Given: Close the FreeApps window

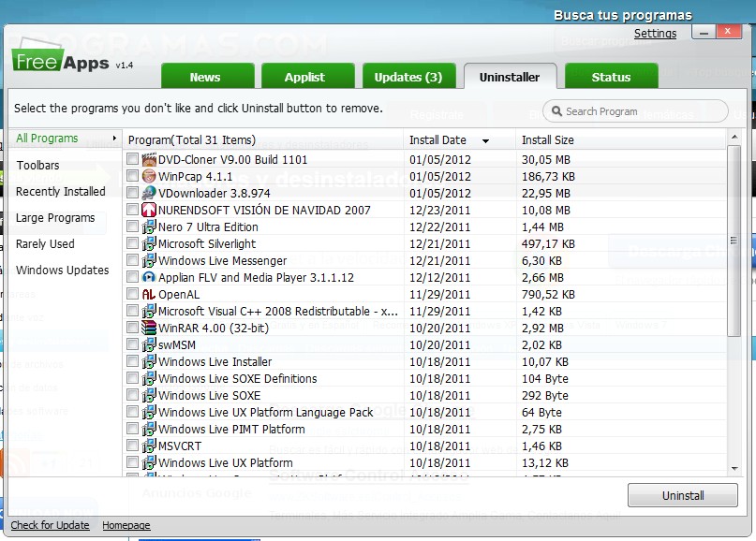Looking at the screenshot, I should [728, 32].
